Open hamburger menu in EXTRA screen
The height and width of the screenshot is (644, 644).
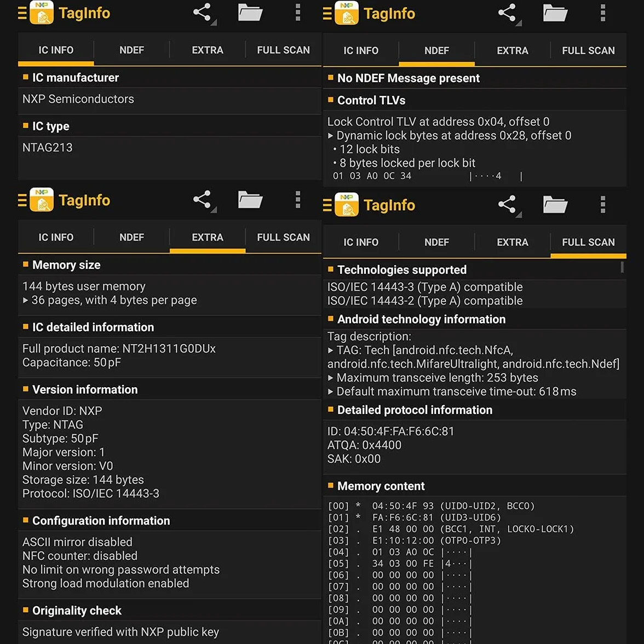point(22,200)
